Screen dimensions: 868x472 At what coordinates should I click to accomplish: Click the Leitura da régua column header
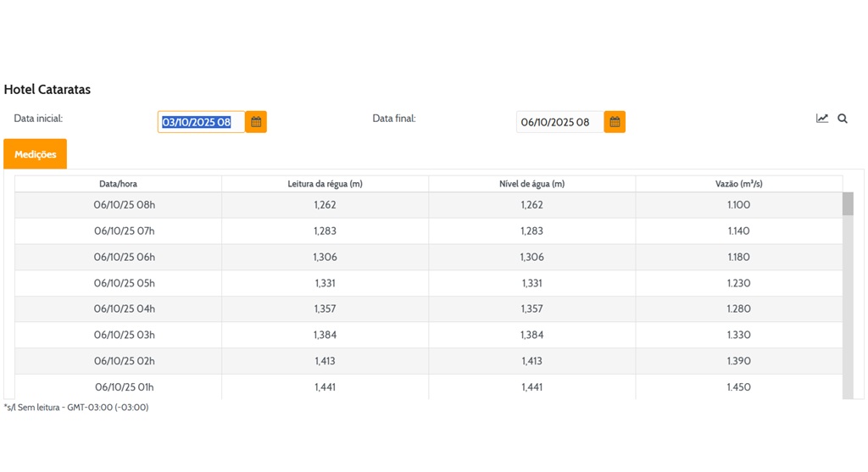pyautogui.click(x=325, y=184)
